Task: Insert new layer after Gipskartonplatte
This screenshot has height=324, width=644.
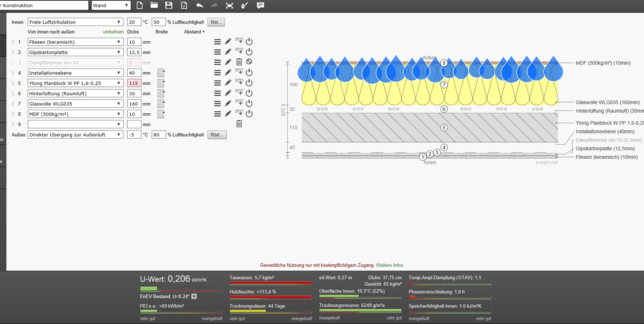Action: pos(239,51)
